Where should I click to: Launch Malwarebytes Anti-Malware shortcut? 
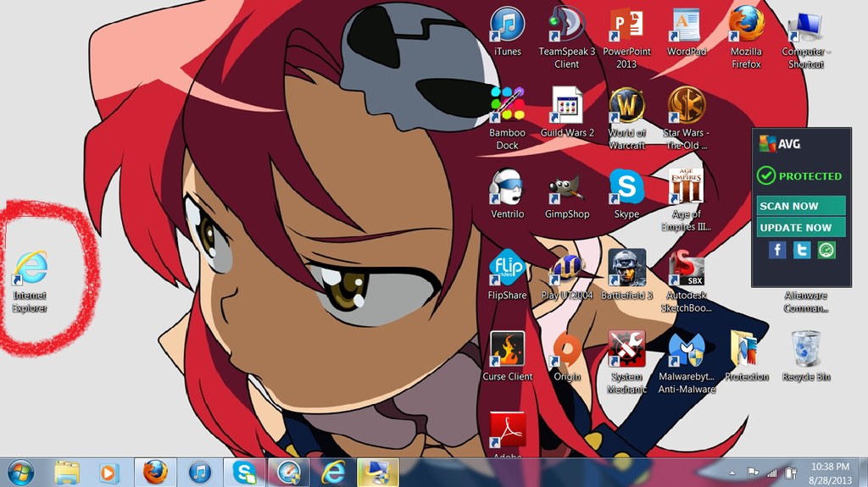(x=687, y=362)
